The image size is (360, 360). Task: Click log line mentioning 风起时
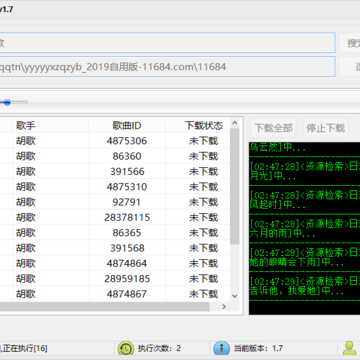[305, 200]
